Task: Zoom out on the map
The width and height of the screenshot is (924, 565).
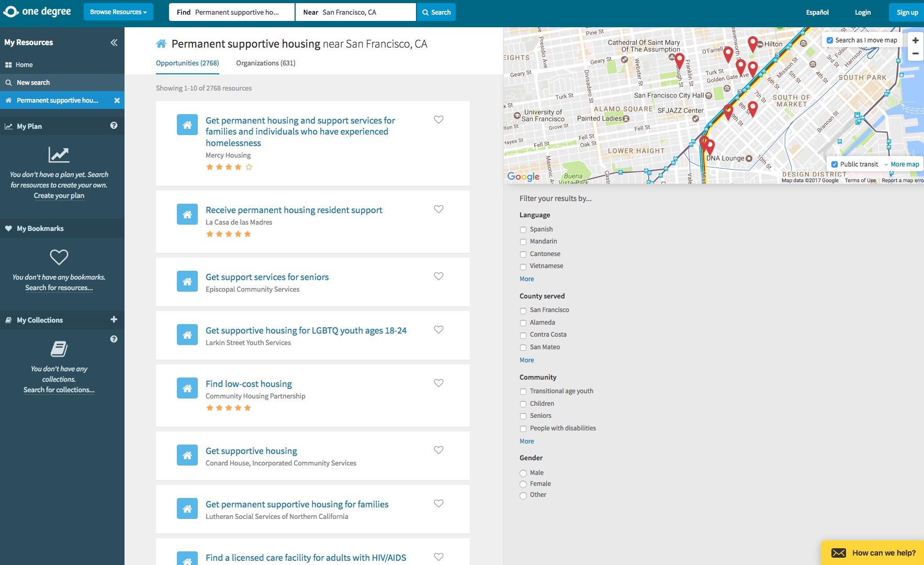Action: click(915, 53)
